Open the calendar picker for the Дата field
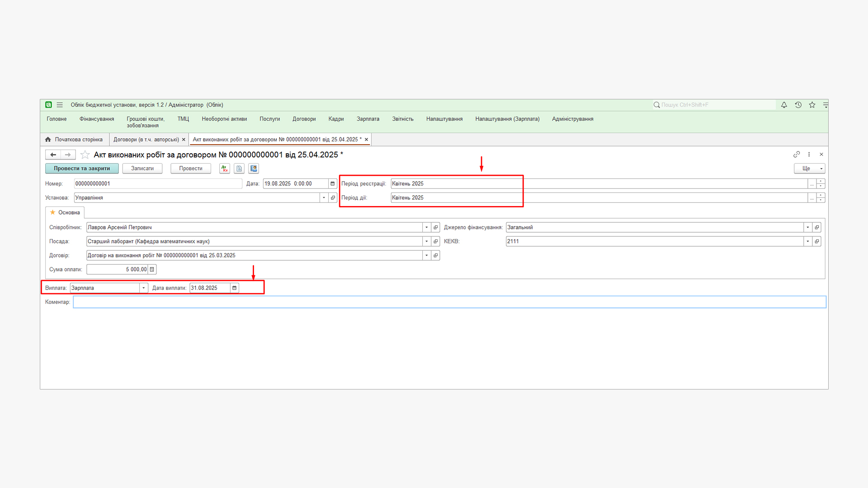 click(333, 184)
